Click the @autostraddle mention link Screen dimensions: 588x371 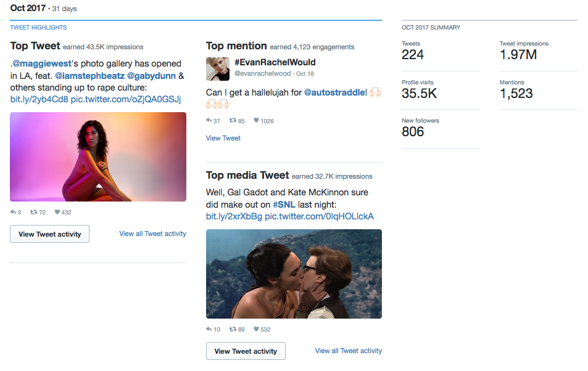pos(334,92)
